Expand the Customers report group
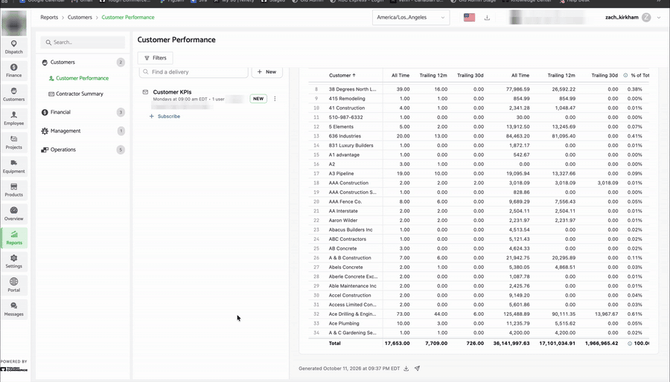 [83, 62]
